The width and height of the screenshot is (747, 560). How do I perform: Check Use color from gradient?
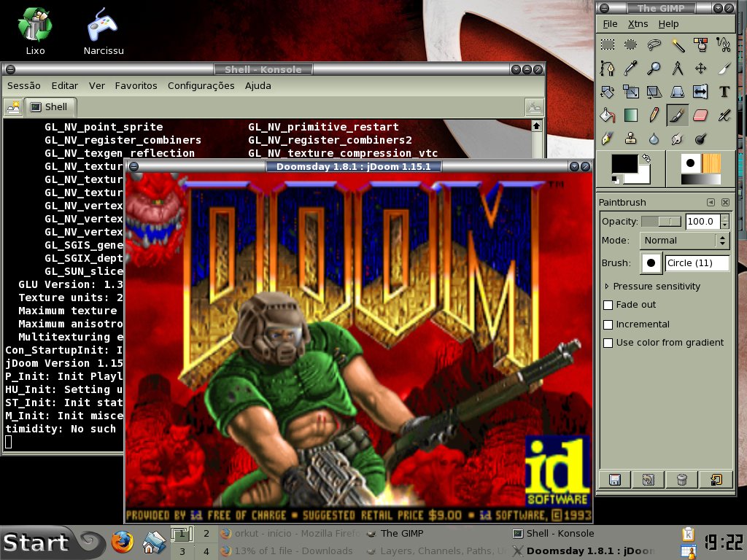pyautogui.click(x=608, y=343)
